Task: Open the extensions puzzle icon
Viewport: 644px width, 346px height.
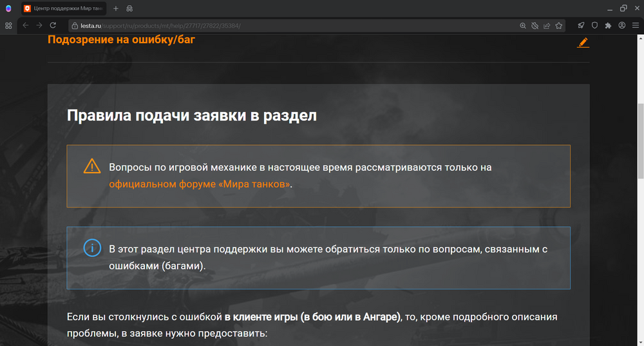Action: tap(609, 26)
